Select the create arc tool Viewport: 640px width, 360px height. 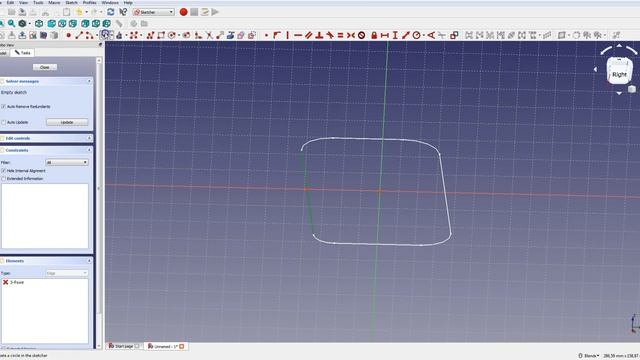click(90, 36)
